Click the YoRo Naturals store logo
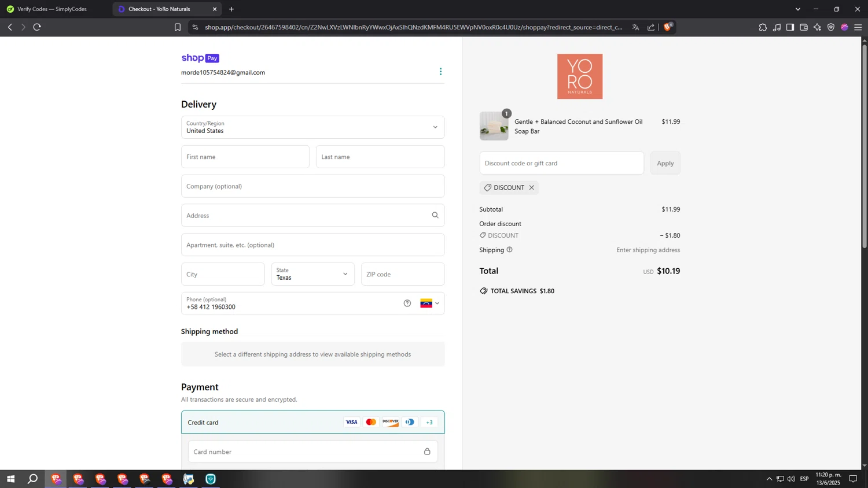 [x=580, y=76]
